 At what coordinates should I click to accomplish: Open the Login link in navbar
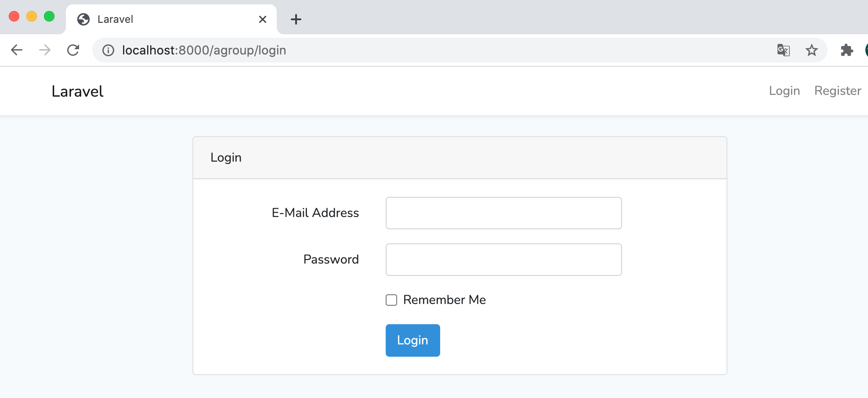pos(784,91)
